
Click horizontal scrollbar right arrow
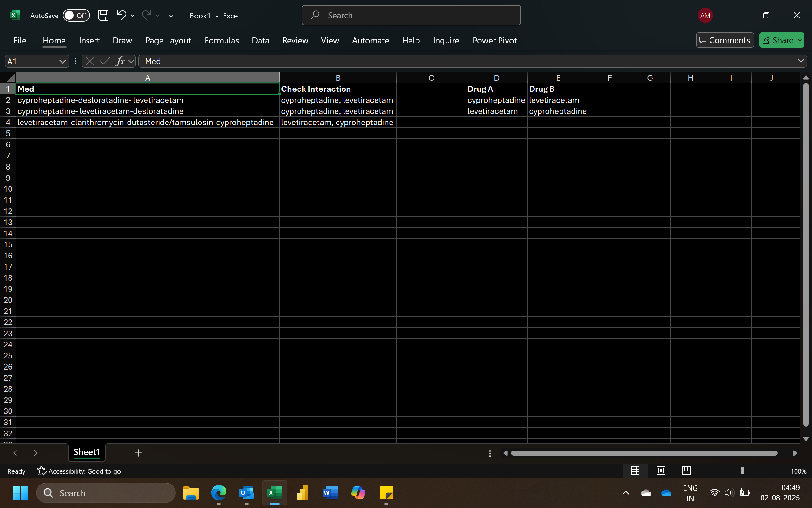pos(795,453)
